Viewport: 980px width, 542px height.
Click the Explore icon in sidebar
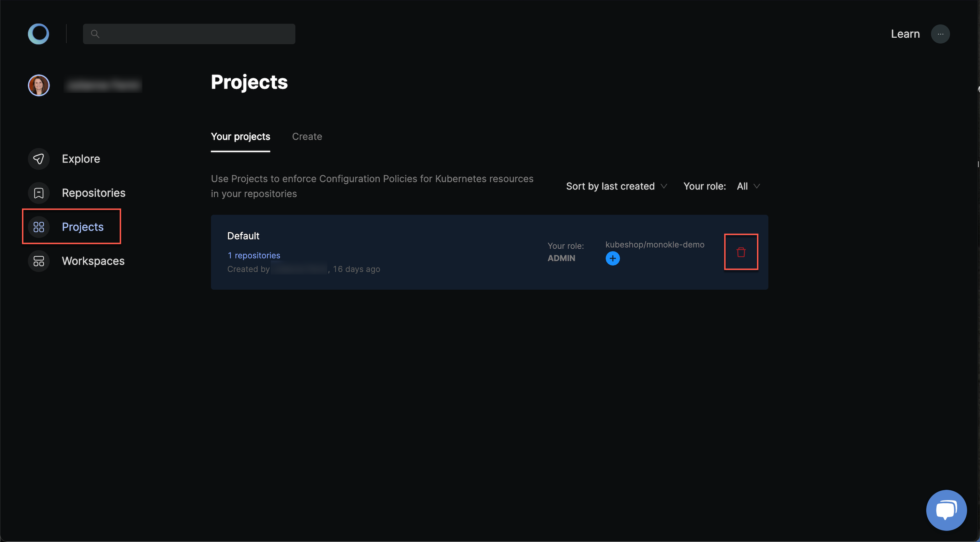click(39, 158)
